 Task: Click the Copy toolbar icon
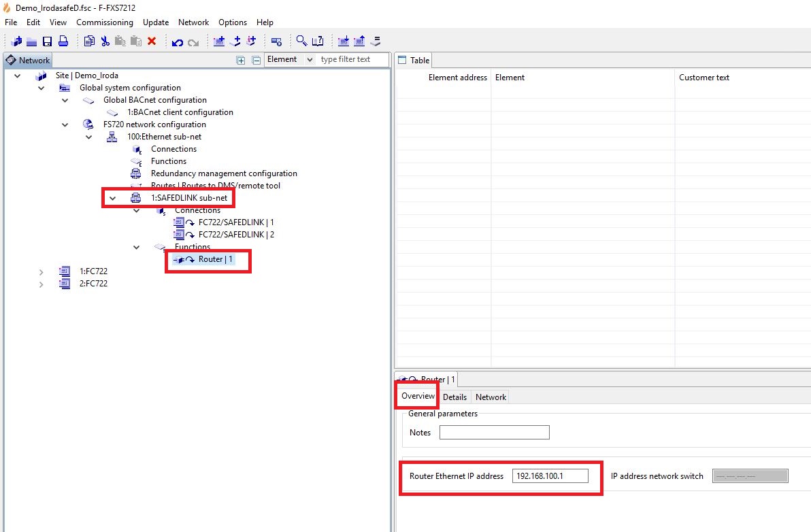coord(89,41)
